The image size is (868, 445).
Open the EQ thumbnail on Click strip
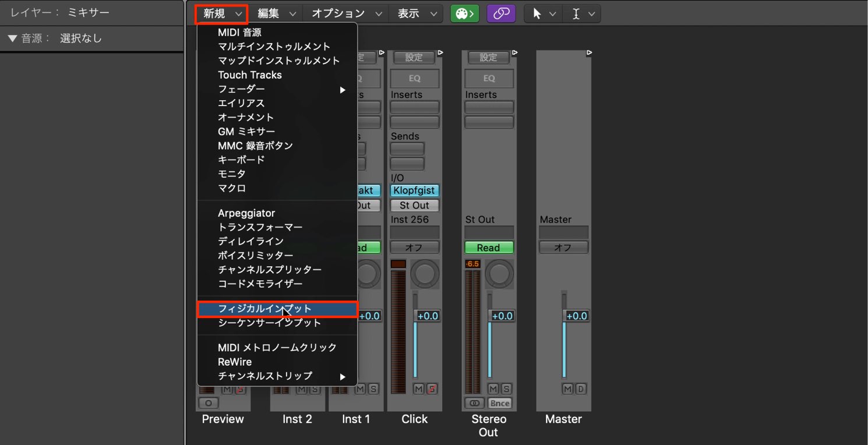414,78
